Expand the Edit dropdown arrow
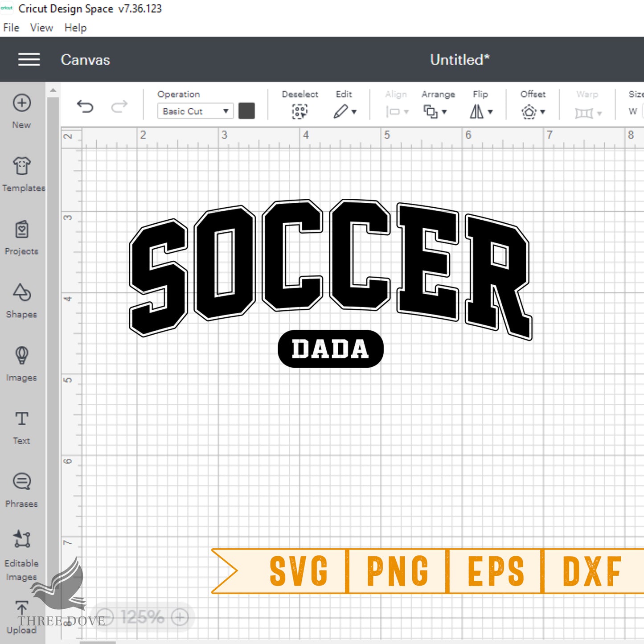 354,112
